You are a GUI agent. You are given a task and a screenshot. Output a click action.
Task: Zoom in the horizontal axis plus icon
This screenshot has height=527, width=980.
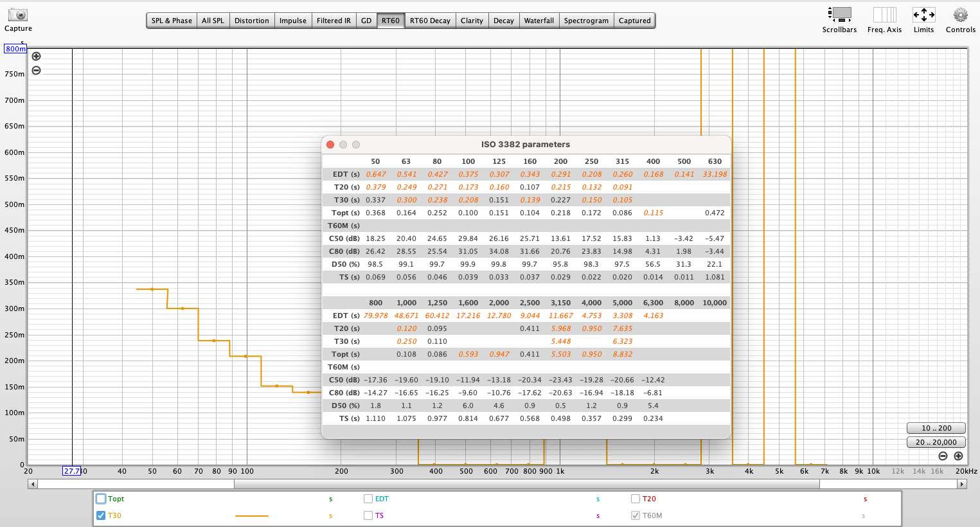pyautogui.click(x=958, y=456)
